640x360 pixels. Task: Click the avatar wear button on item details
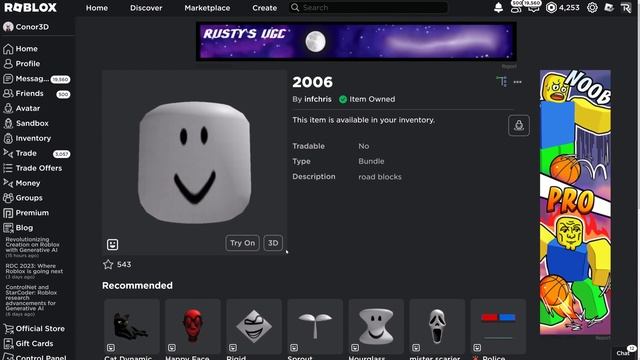pyautogui.click(x=519, y=125)
